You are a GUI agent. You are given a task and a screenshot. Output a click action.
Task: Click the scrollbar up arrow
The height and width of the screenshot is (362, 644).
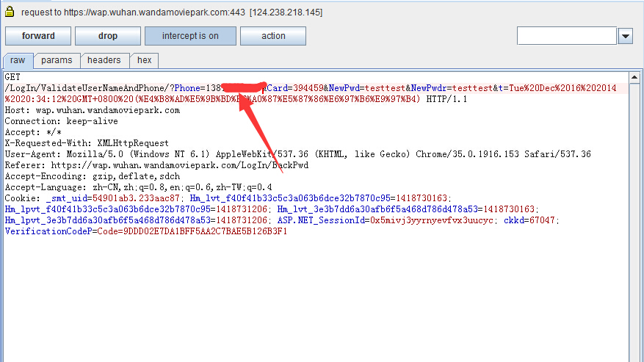634,77
